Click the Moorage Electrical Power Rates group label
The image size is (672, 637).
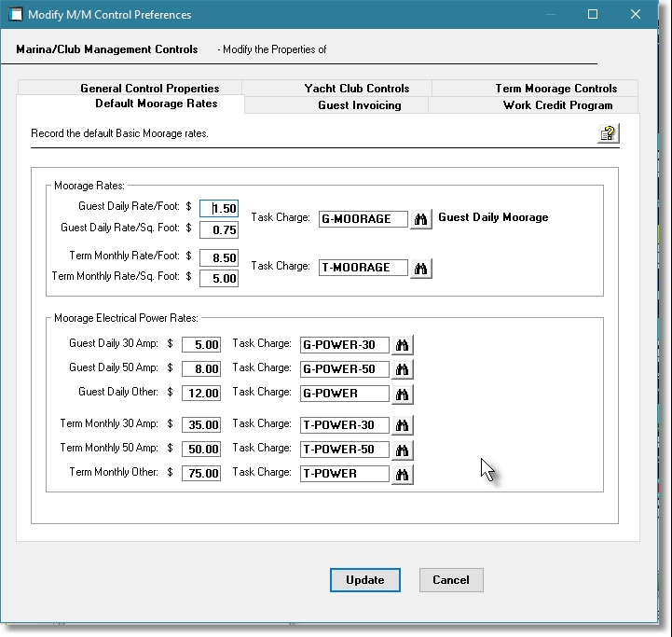point(126,318)
